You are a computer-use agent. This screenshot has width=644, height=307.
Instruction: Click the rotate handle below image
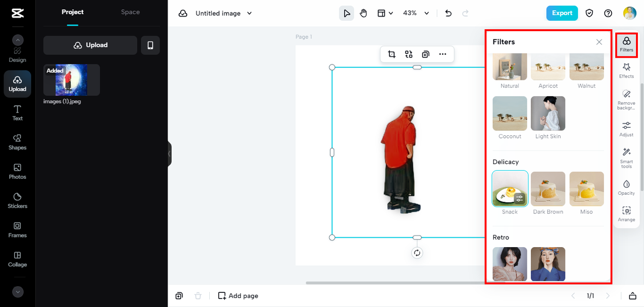coord(417,253)
